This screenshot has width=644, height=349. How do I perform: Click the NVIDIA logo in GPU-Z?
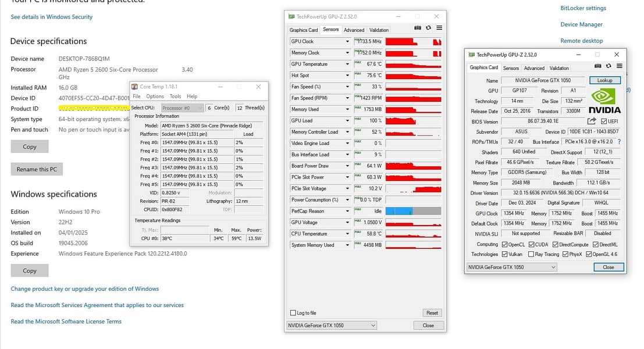pos(603,101)
